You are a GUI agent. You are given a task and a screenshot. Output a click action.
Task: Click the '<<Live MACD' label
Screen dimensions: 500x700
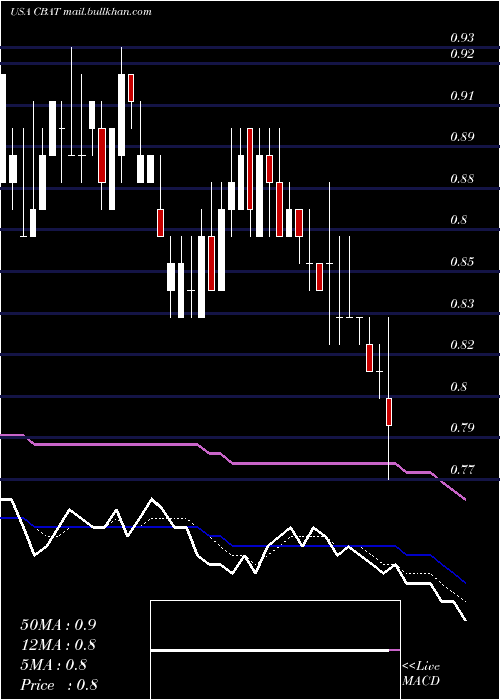(x=421, y=673)
